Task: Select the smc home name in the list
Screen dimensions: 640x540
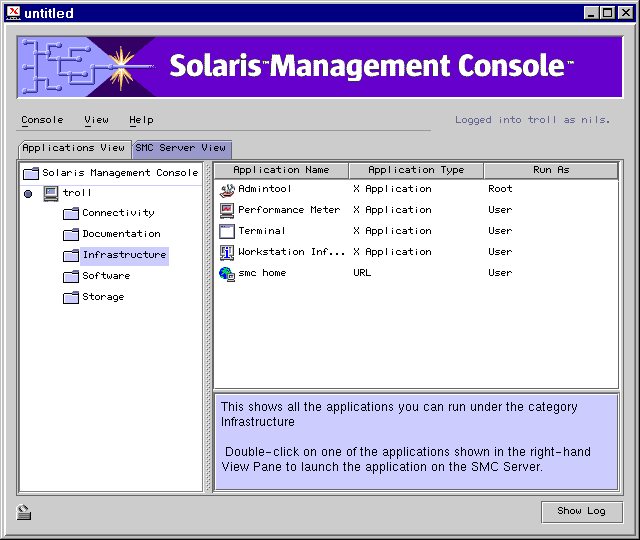Action: tap(262, 273)
